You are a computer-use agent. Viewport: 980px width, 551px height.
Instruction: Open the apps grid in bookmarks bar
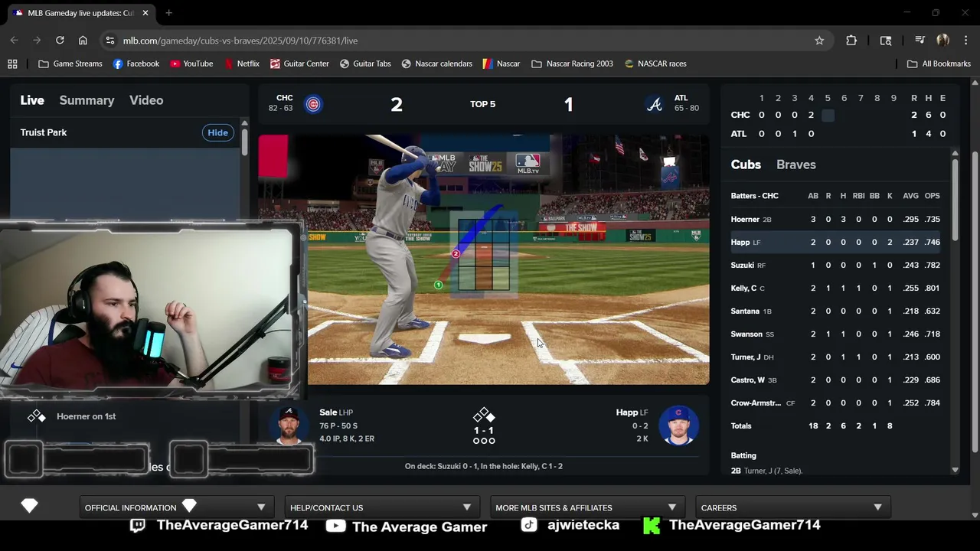[x=12, y=64]
